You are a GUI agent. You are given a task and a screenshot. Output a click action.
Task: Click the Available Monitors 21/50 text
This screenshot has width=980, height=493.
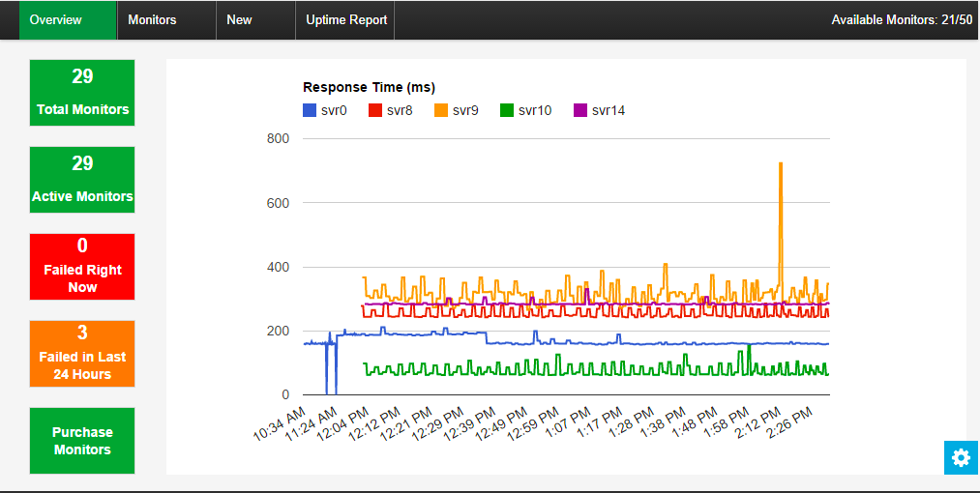pyautogui.click(x=902, y=20)
